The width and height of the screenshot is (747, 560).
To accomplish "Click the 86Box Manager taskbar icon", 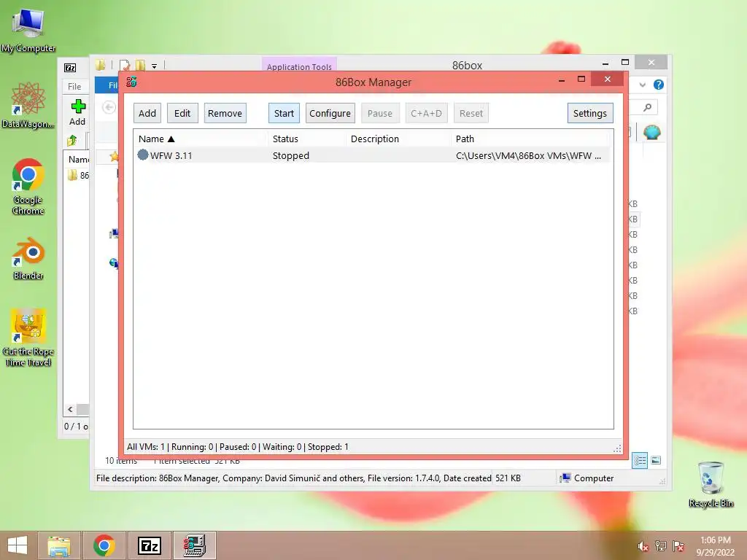I will (194, 545).
